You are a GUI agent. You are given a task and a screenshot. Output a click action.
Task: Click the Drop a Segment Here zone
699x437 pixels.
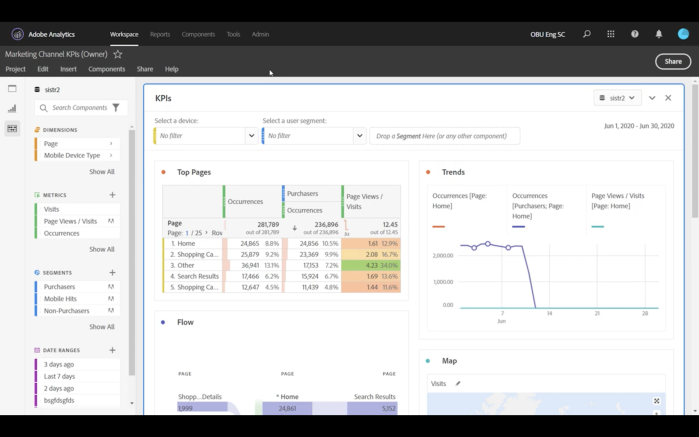(444, 136)
